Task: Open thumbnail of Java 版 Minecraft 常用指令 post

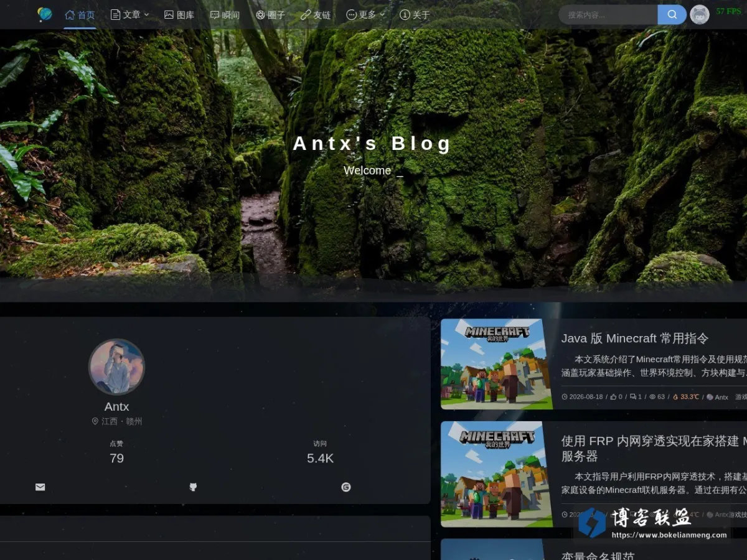Action: [497, 364]
